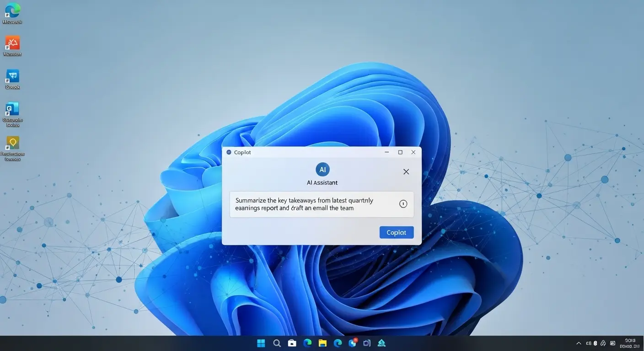Click the info icon beside the prompt
Viewport: 644px width, 351px height.
tap(403, 204)
